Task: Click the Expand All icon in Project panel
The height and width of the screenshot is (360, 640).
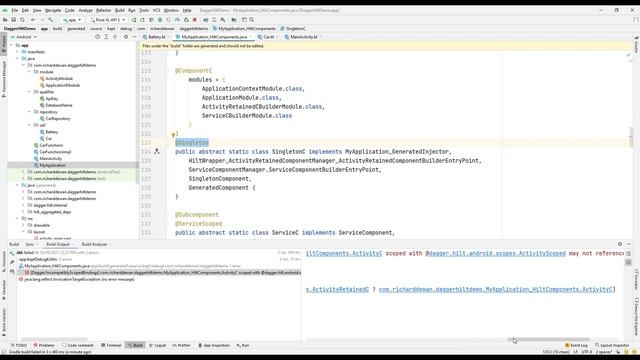Action: coord(106,37)
